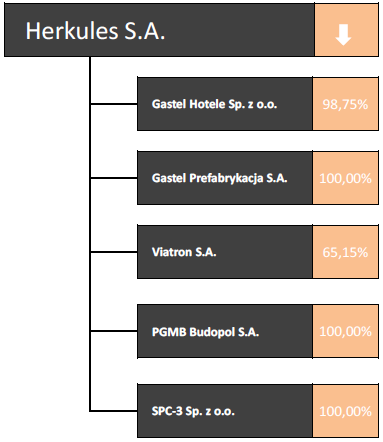Click the connector line leading to SPC-3

point(114,411)
